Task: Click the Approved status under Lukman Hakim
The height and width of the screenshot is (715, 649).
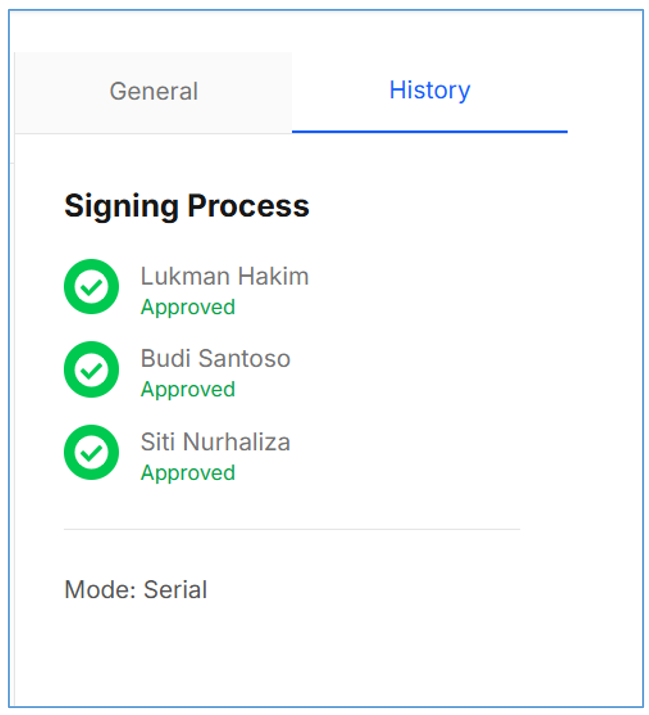Action: point(188,307)
